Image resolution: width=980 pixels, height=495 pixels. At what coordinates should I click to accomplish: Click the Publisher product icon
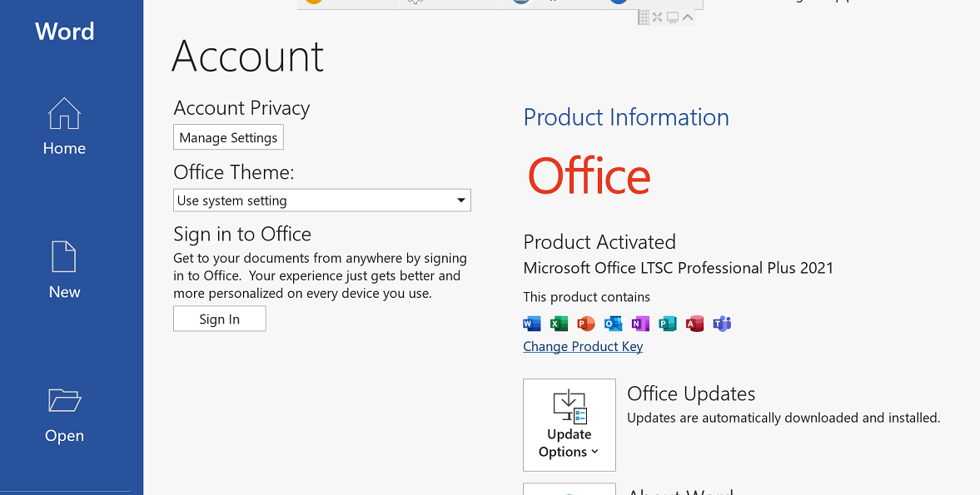pyautogui.click(x=668, y=324)
